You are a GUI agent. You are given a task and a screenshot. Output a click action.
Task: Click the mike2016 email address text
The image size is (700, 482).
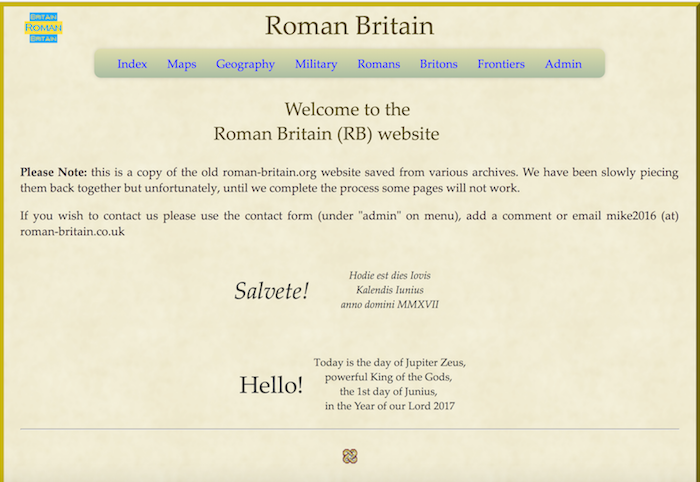[634, 216]
